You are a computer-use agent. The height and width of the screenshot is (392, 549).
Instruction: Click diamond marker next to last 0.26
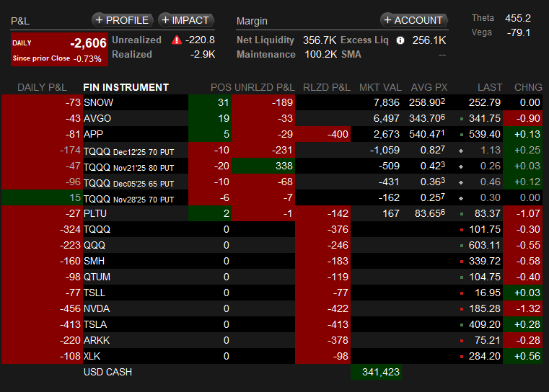pos(461,166)
